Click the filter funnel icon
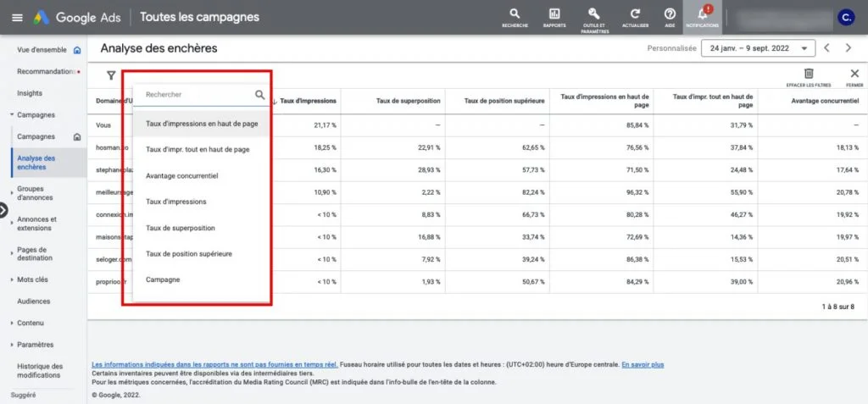 click(x=111, y=75)
